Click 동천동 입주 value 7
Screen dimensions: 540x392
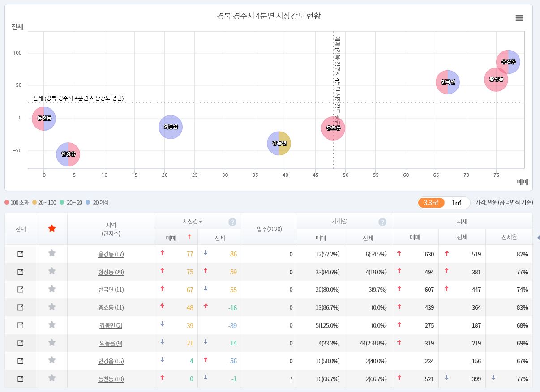point(291,379)
